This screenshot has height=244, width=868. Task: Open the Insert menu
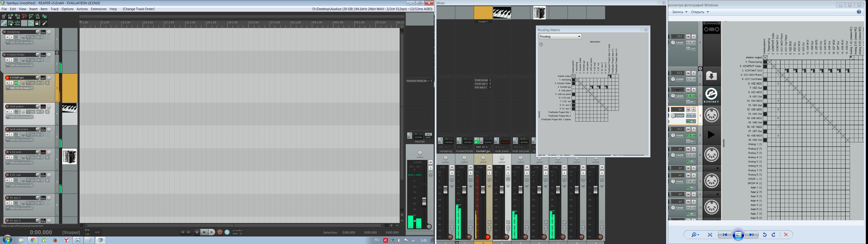33,9
